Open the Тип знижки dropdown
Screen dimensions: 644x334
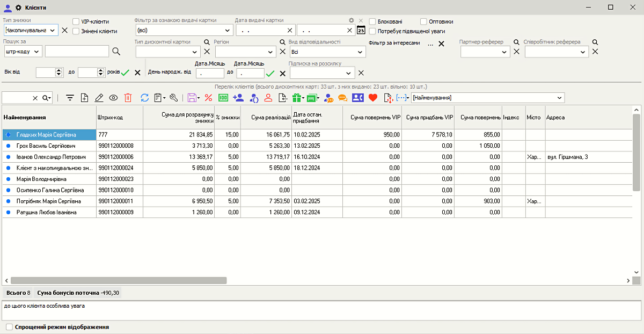[x=52, y=31]
